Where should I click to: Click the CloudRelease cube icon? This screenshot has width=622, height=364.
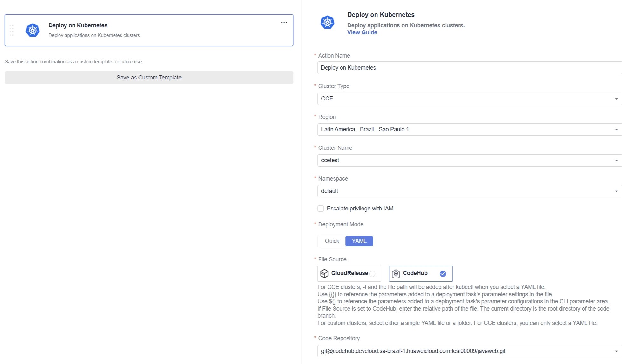point(324,273)
